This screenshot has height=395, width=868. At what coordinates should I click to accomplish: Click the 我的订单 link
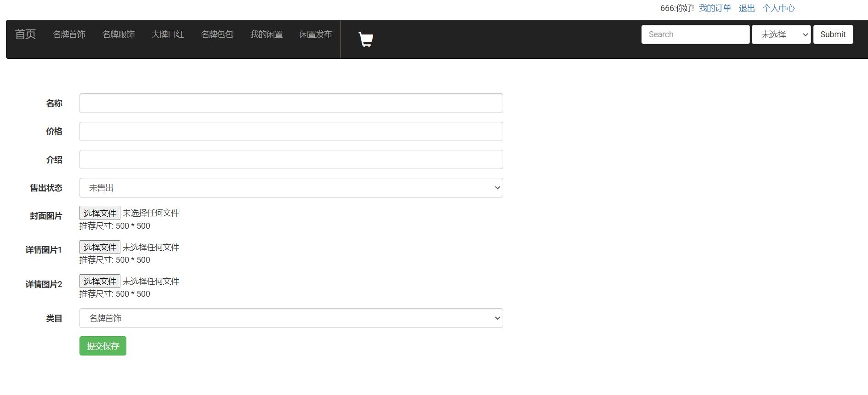point(715,8)
